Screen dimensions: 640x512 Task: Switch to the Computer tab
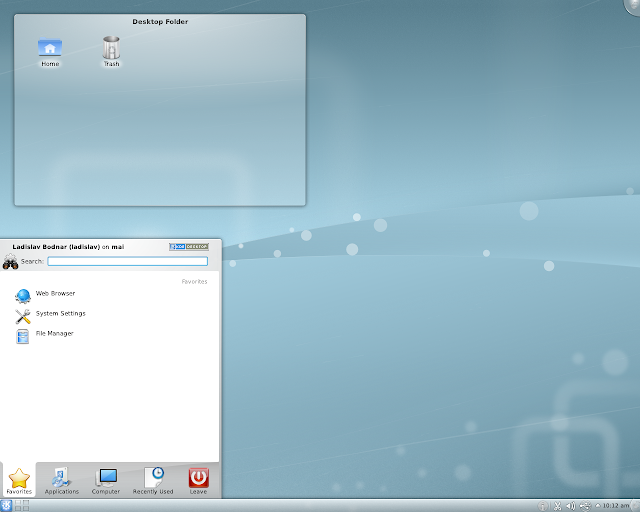106,480
